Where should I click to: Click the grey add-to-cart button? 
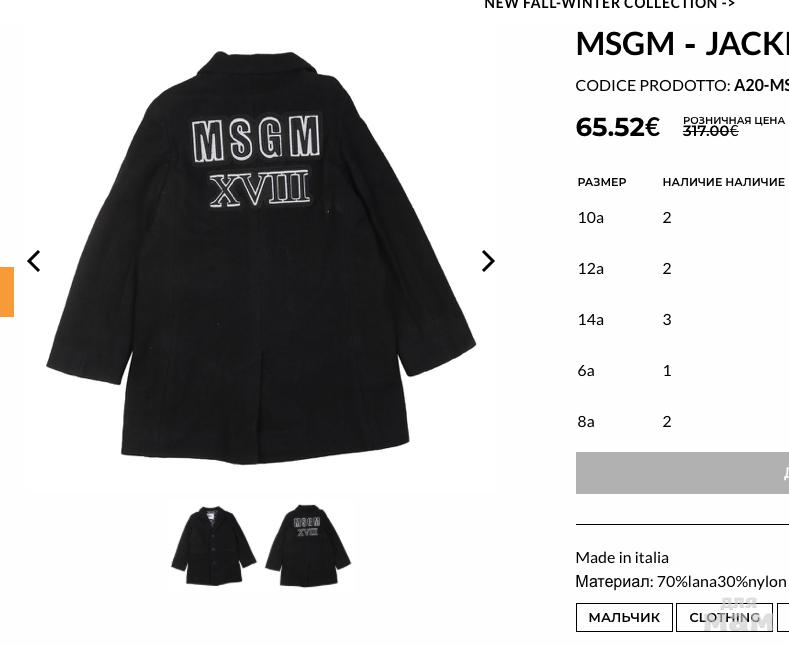[x=682, y=473]
